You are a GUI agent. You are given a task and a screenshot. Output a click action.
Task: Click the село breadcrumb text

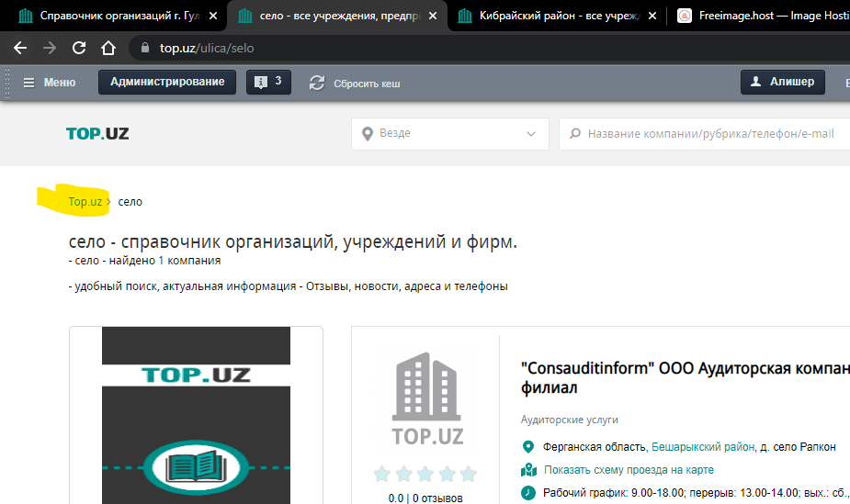[x=130, y=202]
